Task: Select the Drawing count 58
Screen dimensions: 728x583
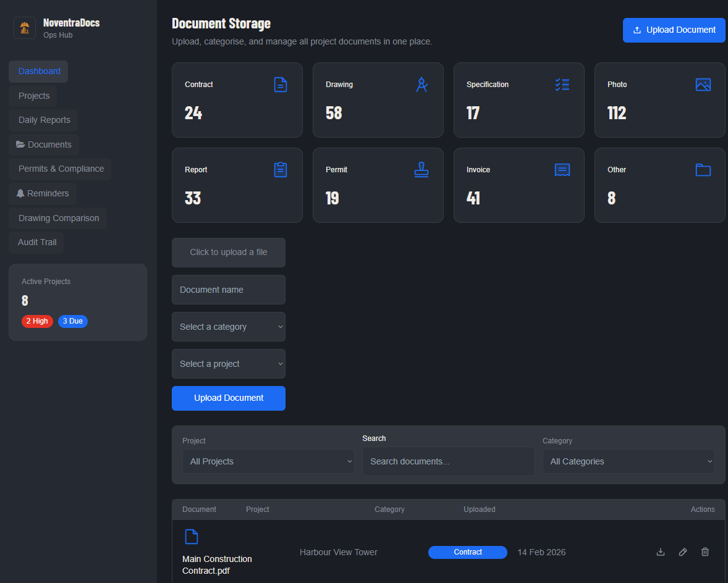Action: point(334,113)
